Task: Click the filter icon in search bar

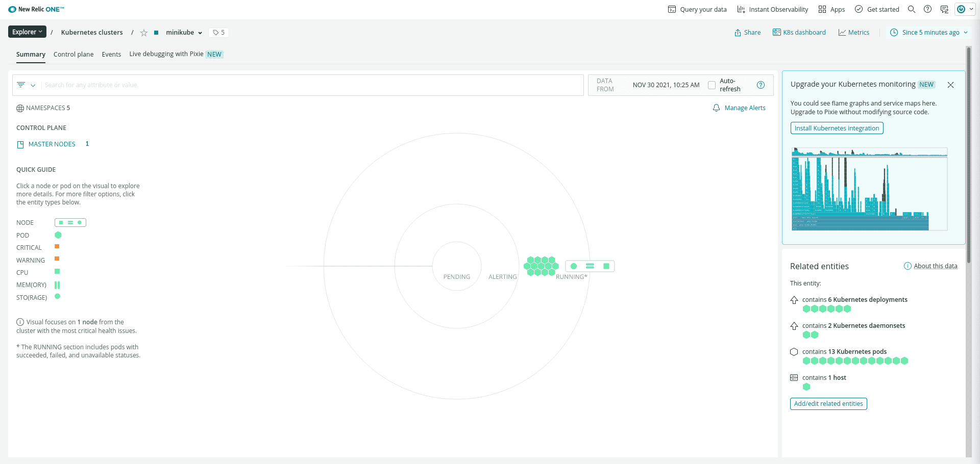Action: [x=21, y=85]
